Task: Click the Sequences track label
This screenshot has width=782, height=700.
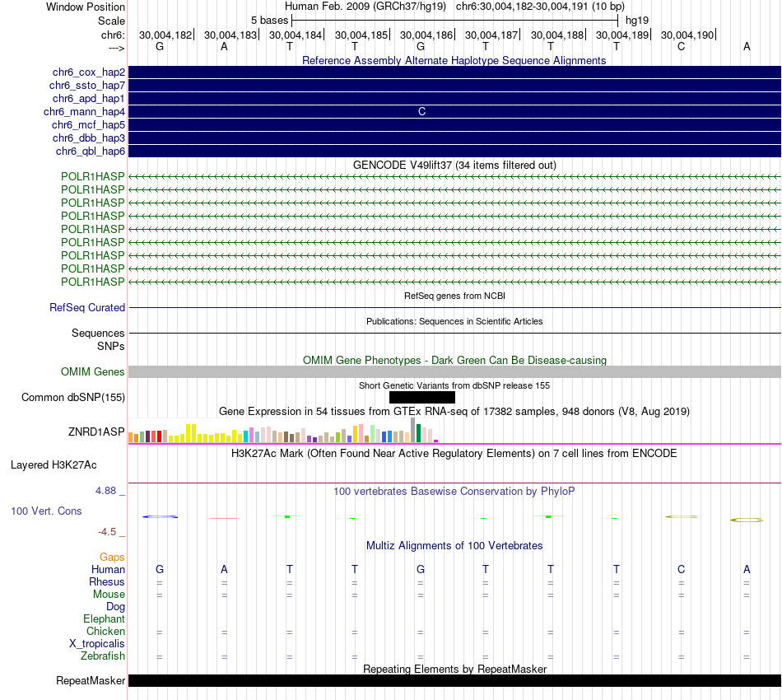Action: pos(98,334)
